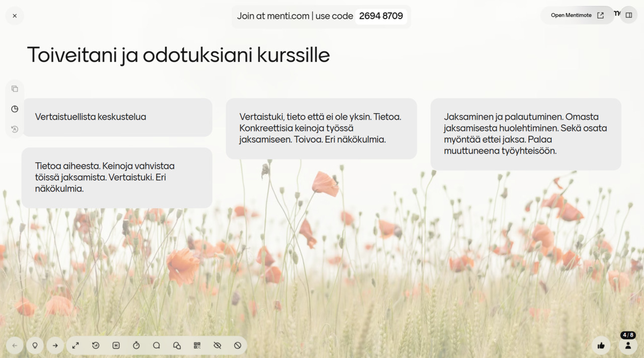Viewport: 644px width, 358px height.
Task: Show the QR code for joining
Action: [197, 345]
